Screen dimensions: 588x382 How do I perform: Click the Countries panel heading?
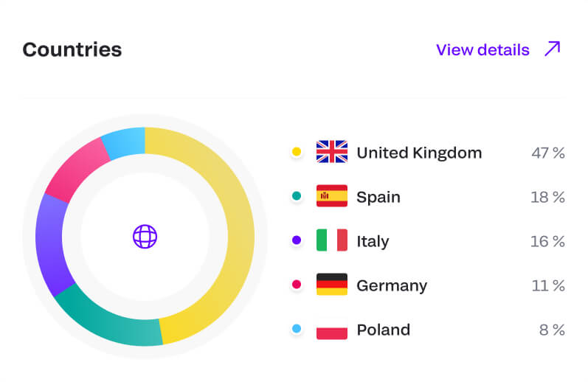[72, 50]
